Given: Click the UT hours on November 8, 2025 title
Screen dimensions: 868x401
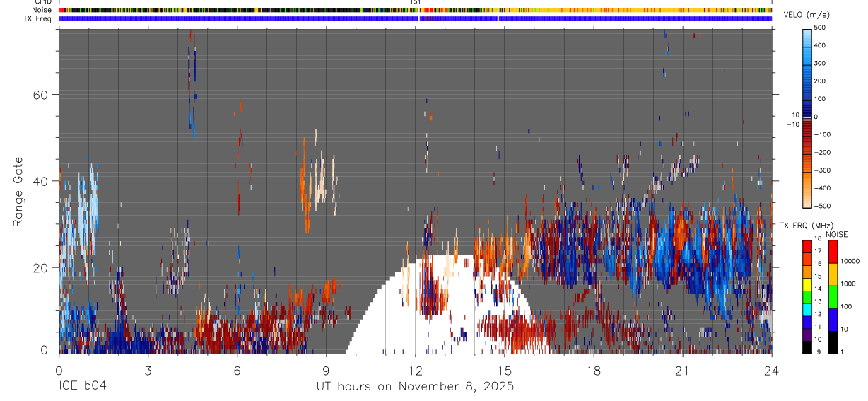Looking at the screenshot, I should pos(415,387).
